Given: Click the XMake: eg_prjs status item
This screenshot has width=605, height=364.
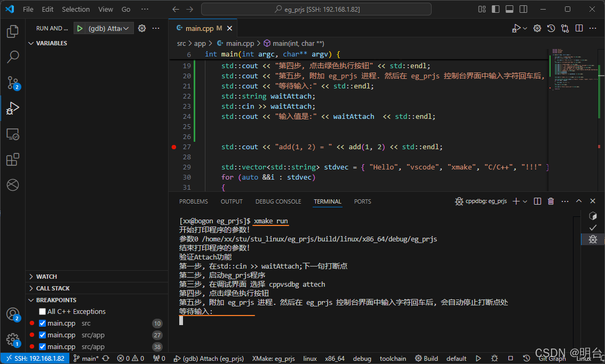Looking at the screenshot, I should coord(273,358).
